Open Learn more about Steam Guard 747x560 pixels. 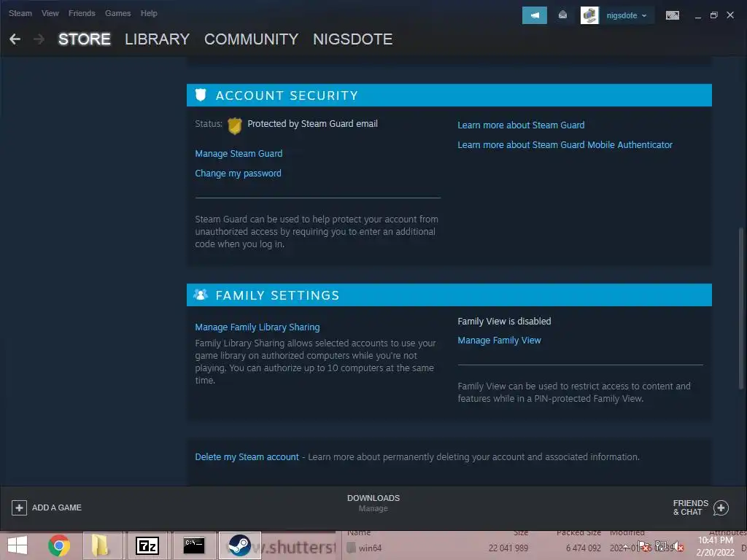[521, 125]
